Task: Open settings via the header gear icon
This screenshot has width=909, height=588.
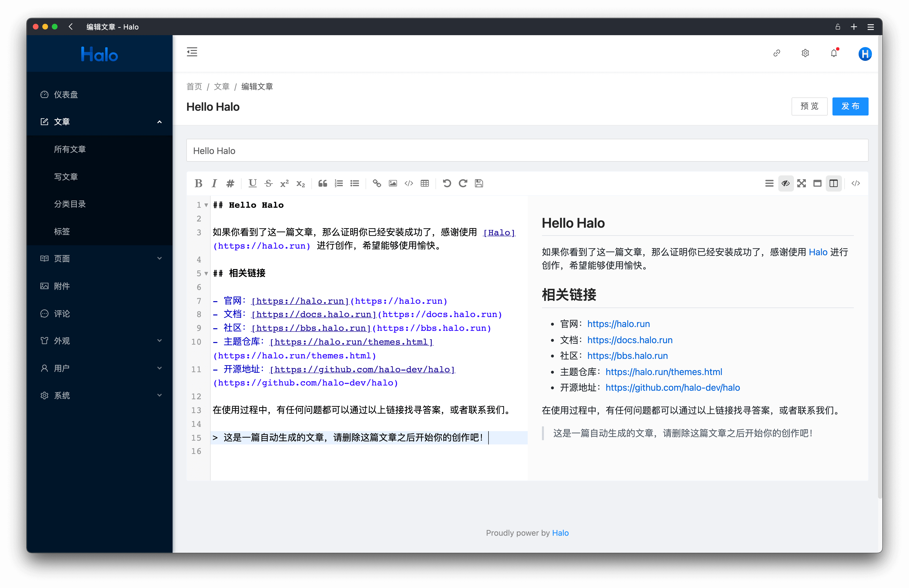Action: [x=805, y=53]
